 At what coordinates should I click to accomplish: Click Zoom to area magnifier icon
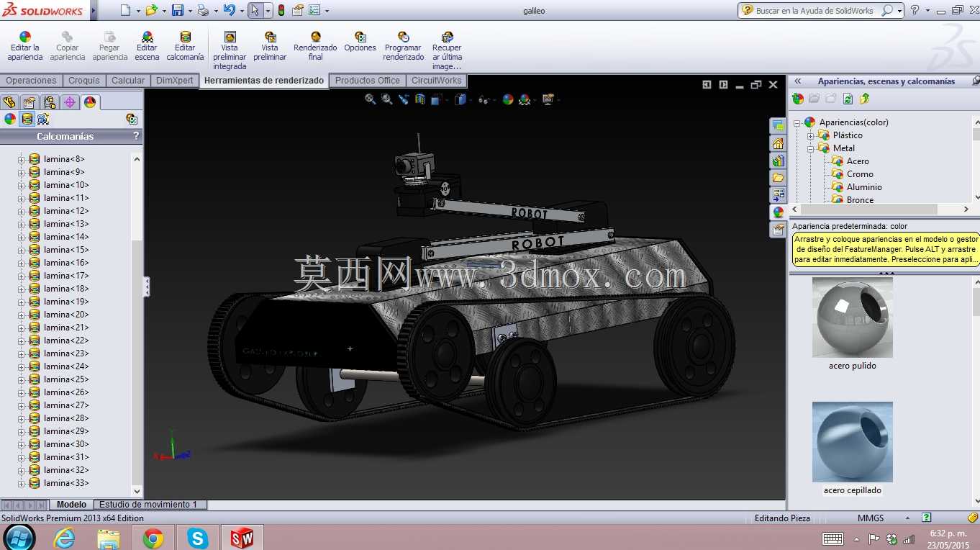point(387,99)
